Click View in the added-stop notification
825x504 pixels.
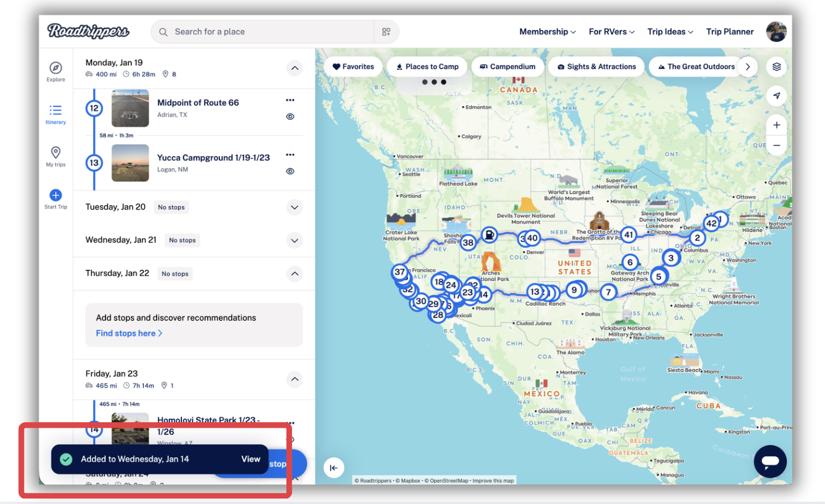[250, 459]
